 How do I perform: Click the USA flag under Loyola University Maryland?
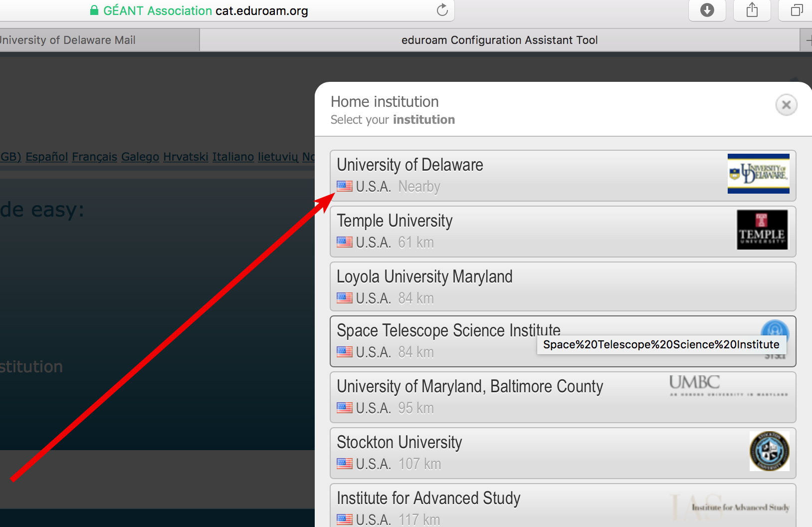pyautogui.click(x=344, y=298)
